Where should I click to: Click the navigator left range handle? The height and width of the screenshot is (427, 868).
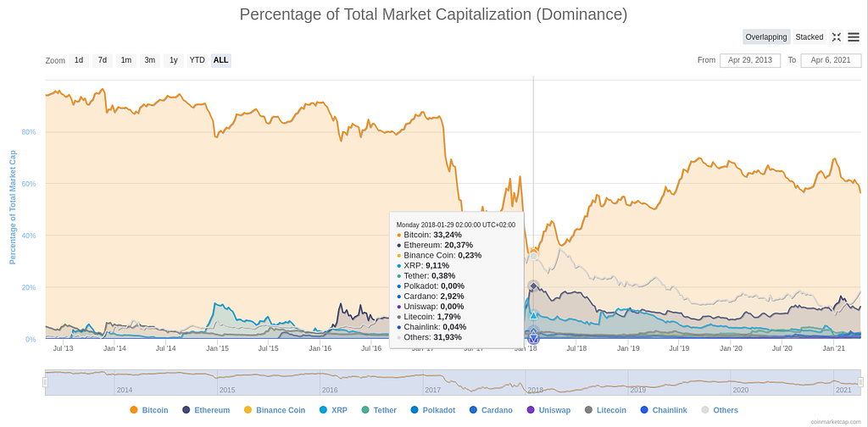(46, 382)
